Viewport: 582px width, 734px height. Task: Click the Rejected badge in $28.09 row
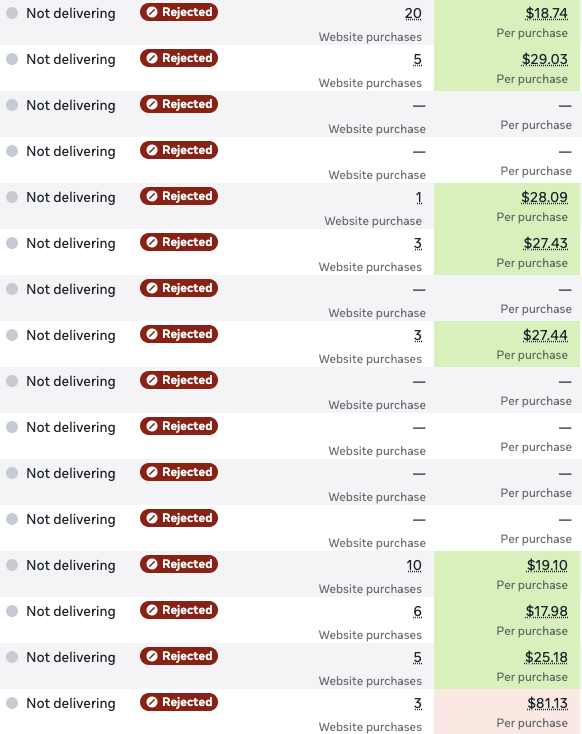tap(178, 196)
